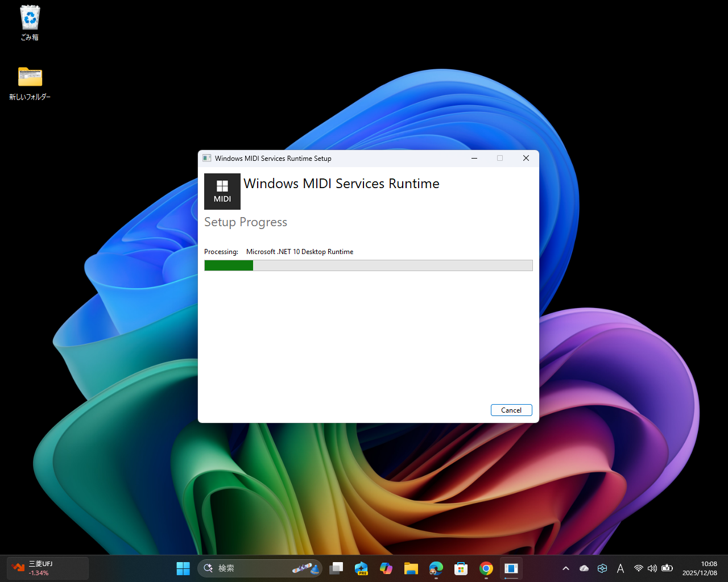Open the clock showing 10:08 2025/12/08

700,568
